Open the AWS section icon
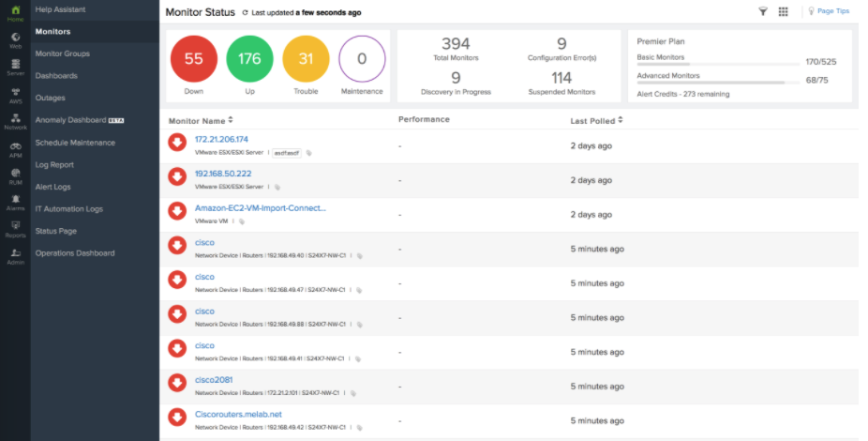Screen dimensions: 868x441 (x=16, y=91)
